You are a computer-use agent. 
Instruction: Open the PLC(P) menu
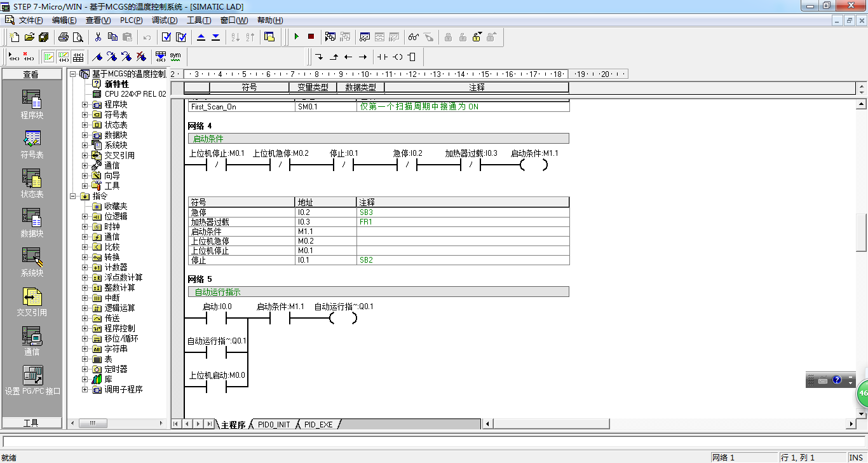pyautogui.click(x=132, y=20)
